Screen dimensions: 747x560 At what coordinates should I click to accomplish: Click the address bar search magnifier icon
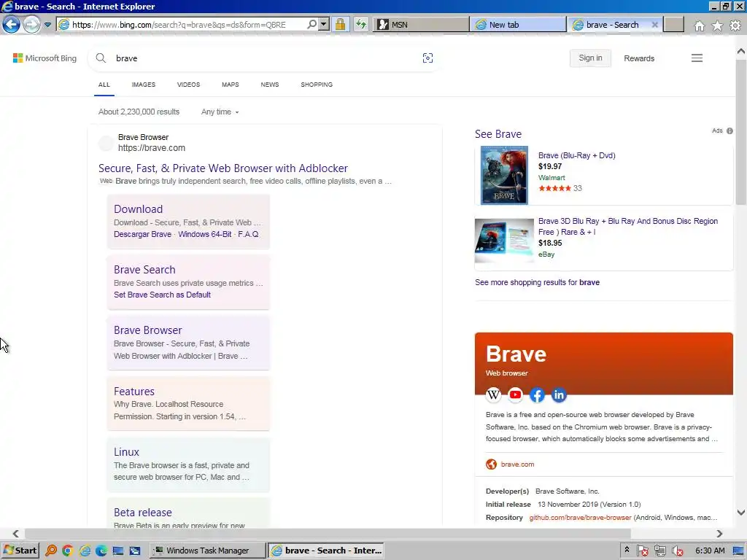[x=311, y=24]
